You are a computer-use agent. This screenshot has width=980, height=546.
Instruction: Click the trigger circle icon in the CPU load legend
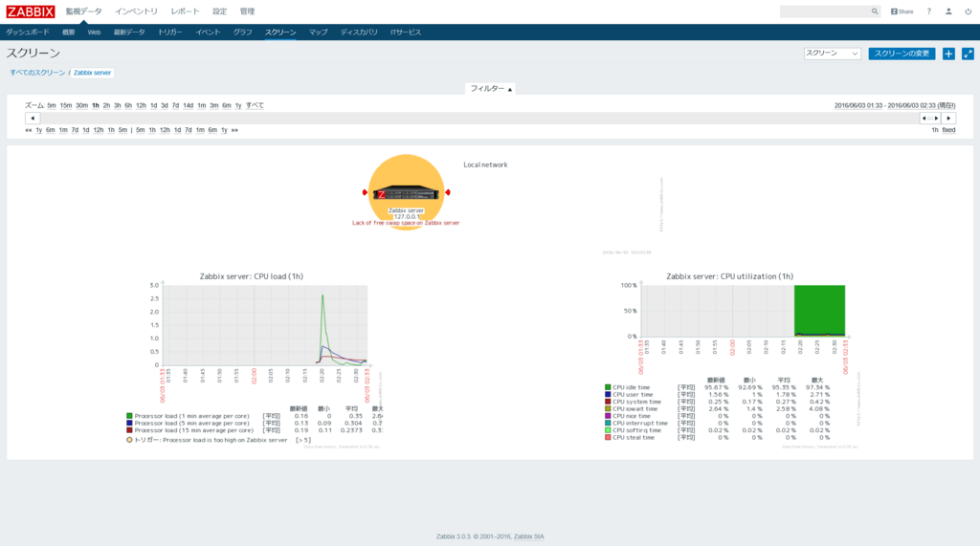[x=129, y=440]
